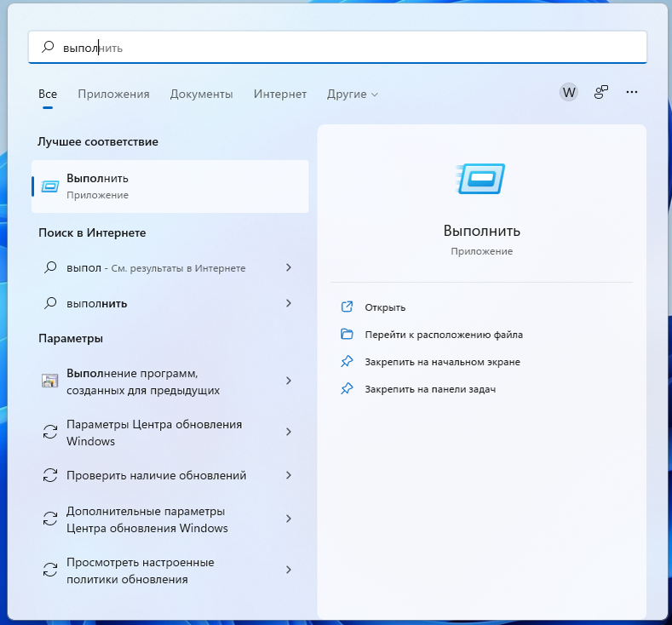Expand the Параметры Центра обновления Windows chevron
Image resolution: width=672 pixels, height=625 pixels.
(x=289, y=432)
